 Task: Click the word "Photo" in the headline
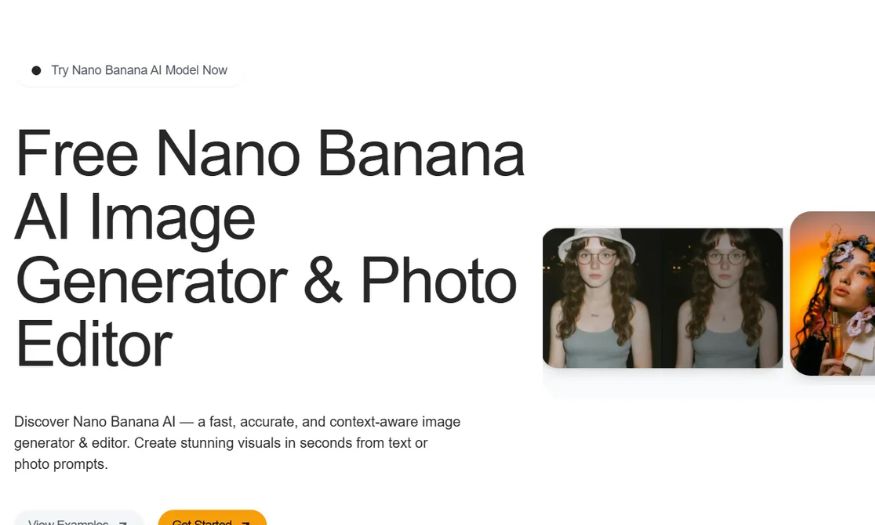(x=439, y=281)
